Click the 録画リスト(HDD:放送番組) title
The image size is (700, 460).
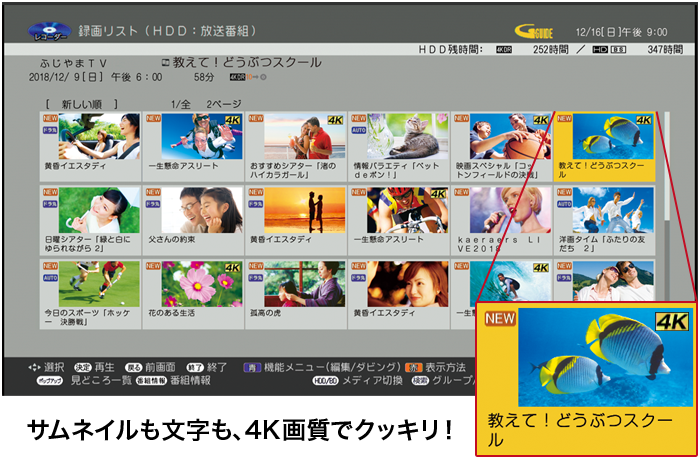[x=168, y=31]
